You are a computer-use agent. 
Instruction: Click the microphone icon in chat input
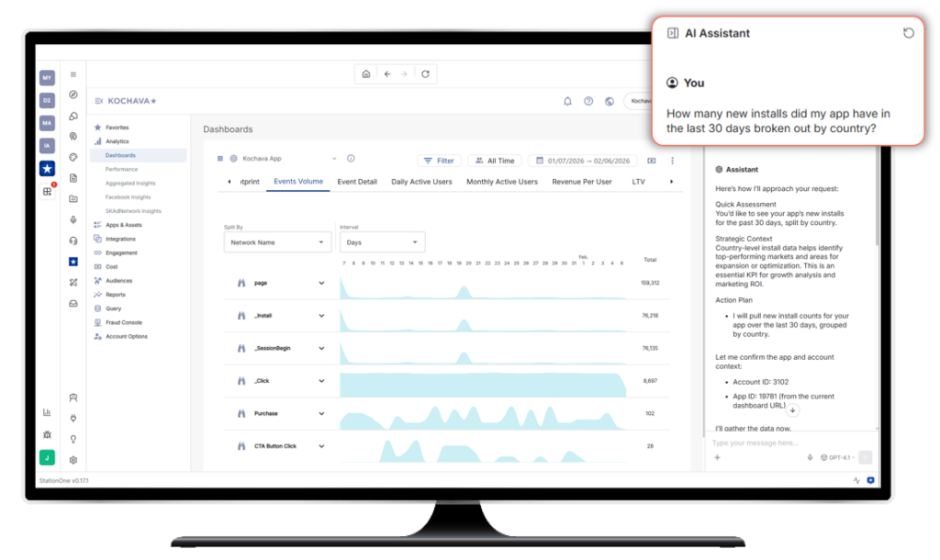(809, 457)
